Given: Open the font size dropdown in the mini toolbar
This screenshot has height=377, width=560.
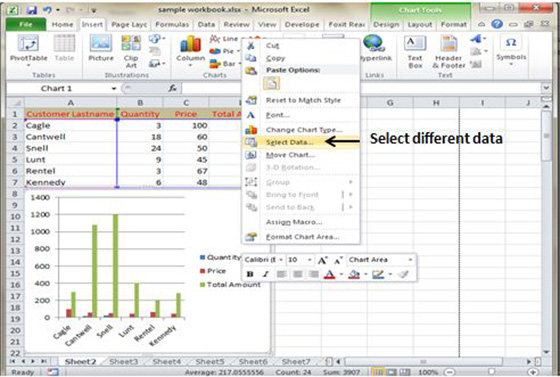Looking at the screenshot, I should coord(310,260).
